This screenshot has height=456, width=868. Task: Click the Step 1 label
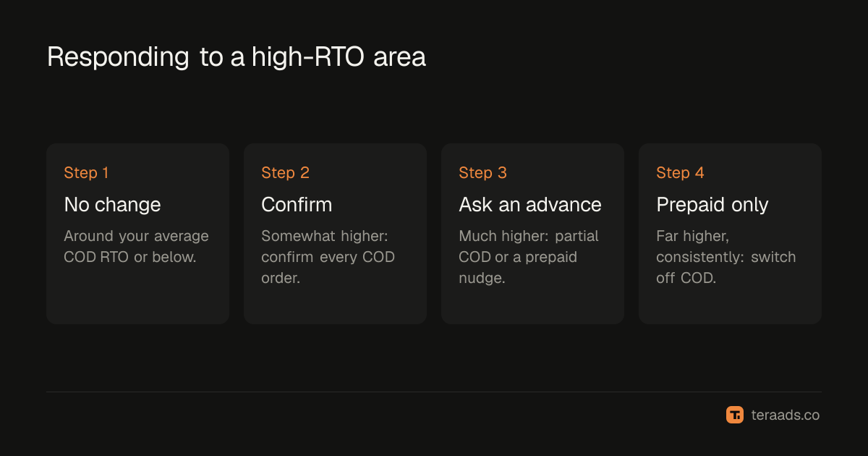[x=86, y=173]
